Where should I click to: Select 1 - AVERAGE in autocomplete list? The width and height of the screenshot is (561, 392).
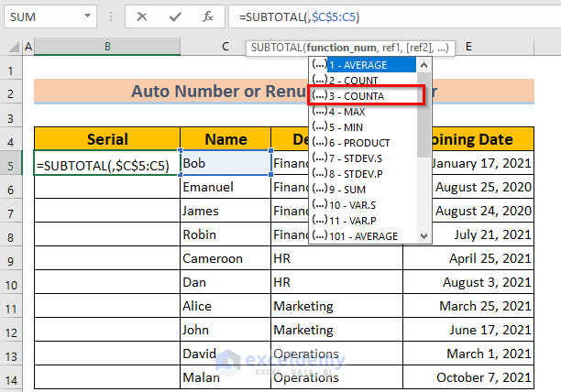coord(370,64)
